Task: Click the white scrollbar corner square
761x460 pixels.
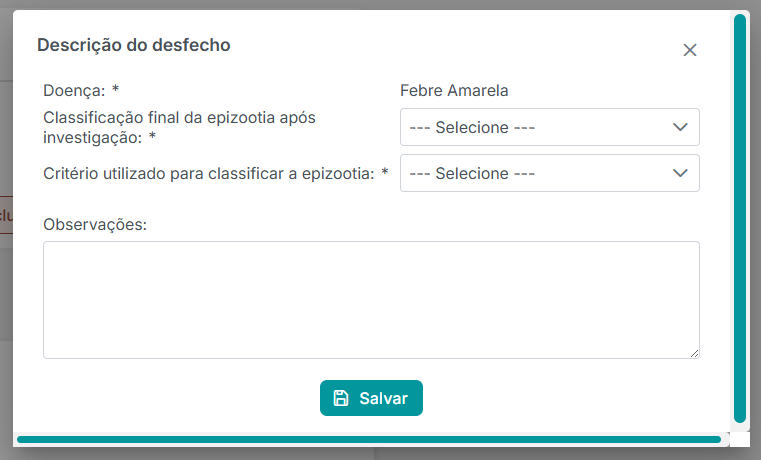Action: (x=740, y=440)
